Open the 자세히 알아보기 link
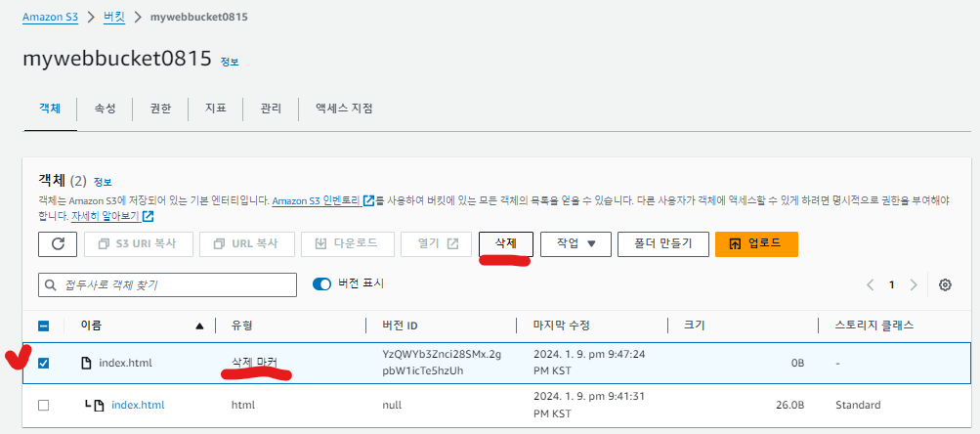This screenshot has height=434, width=980. tap(112, 217)
